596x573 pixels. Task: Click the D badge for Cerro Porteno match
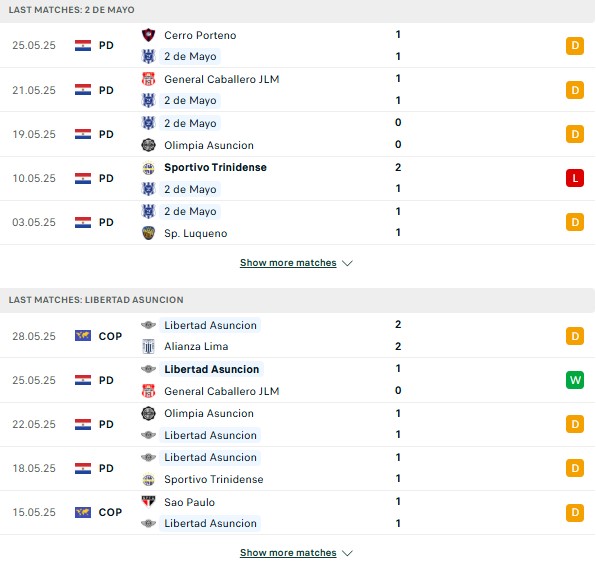coord(575,46)
